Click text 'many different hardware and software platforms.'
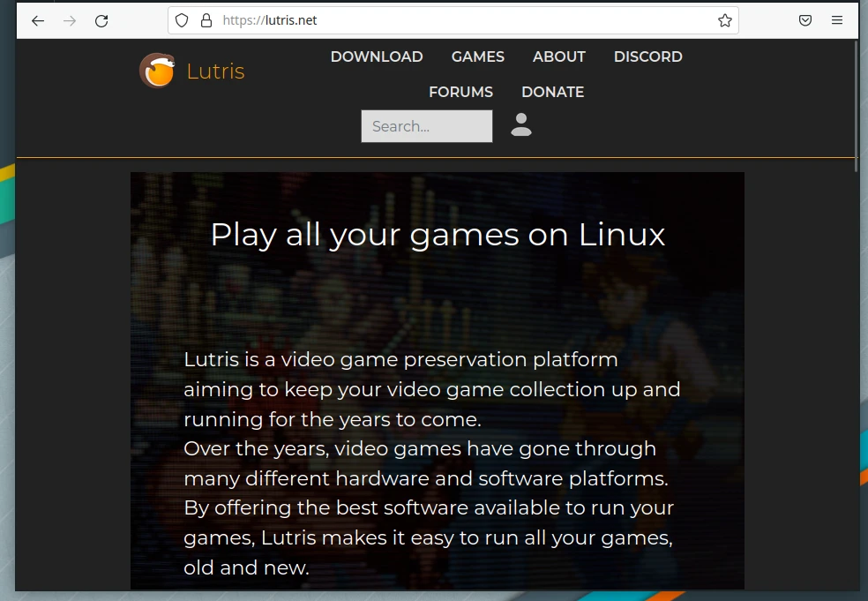This screenshot has width=868, height=601. [x=426, y=478]
